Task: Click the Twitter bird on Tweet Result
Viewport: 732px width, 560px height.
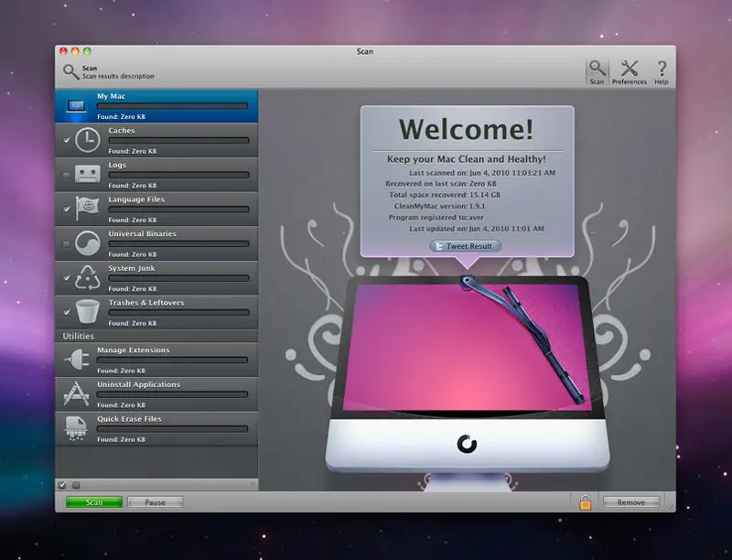Action: (439, 246)
